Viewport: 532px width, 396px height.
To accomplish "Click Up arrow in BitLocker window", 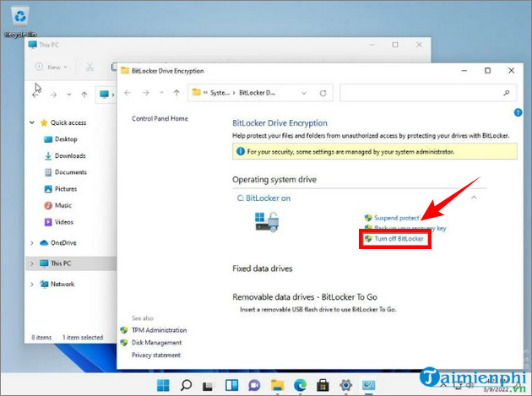I will pos(176,93).
